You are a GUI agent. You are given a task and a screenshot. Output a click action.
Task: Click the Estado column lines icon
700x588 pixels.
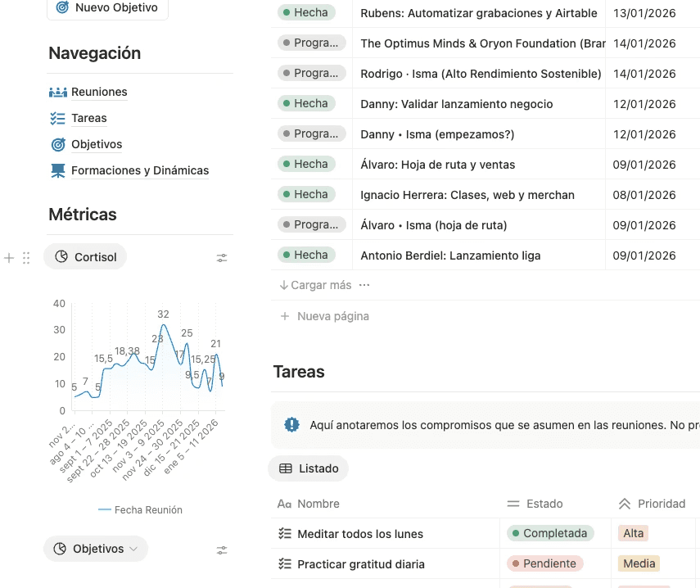(x=513, y=504)
